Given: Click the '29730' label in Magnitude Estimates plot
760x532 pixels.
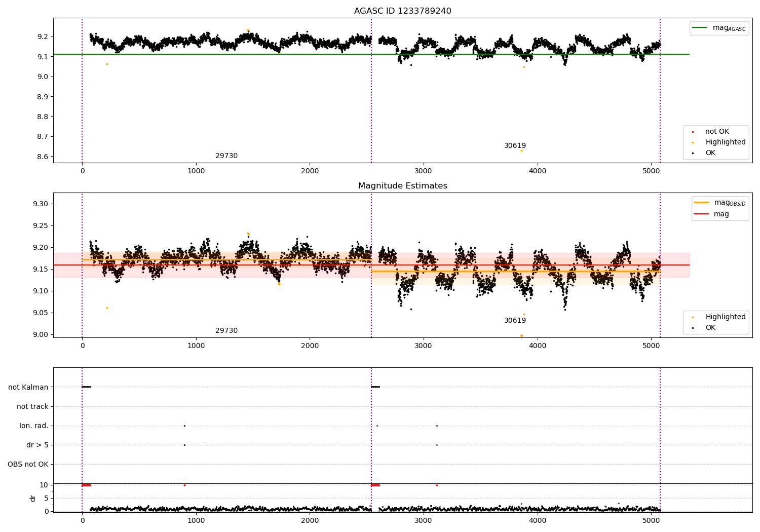Looking at the screenshot, I should (x=226, y=331).
